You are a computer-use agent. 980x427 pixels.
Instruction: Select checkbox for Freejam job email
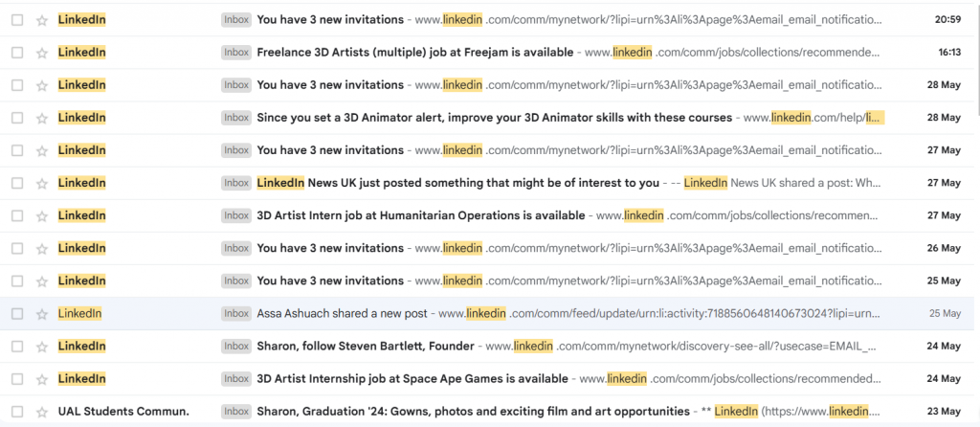tap(17, 53)
